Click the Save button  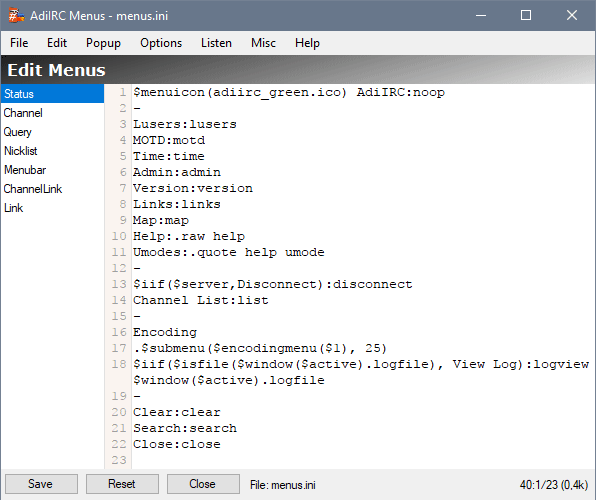click(x=41, y=484)
